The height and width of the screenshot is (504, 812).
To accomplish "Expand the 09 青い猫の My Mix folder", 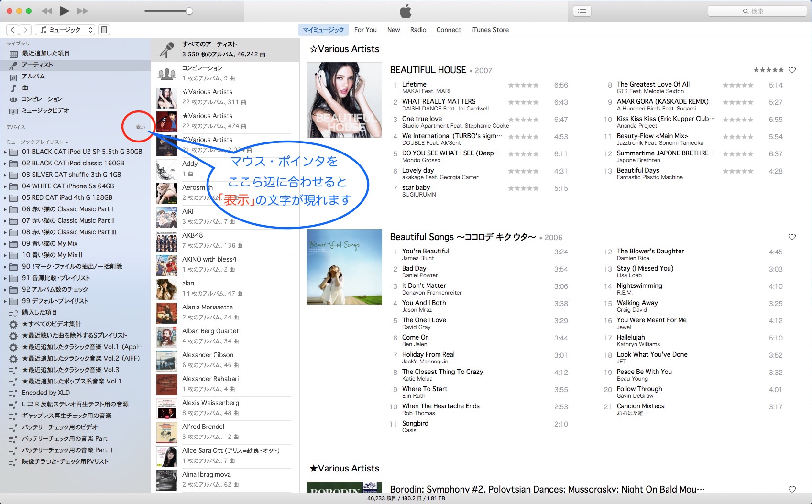I will point(5,244).
